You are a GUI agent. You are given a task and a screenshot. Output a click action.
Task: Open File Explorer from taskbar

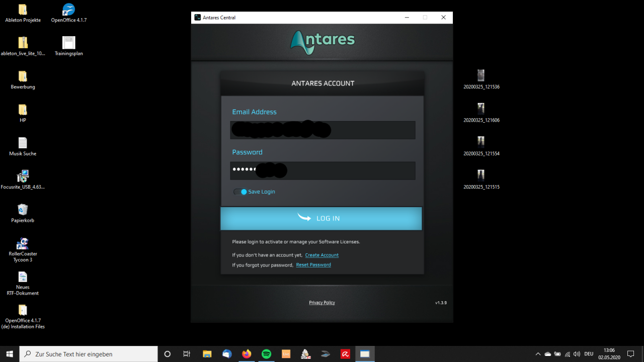tap(207, 354)
